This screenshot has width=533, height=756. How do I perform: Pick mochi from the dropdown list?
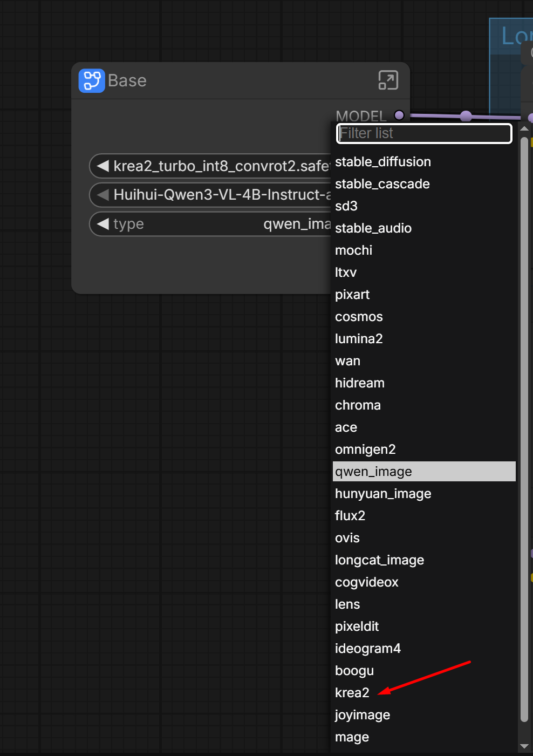click(x=424, y=250)
